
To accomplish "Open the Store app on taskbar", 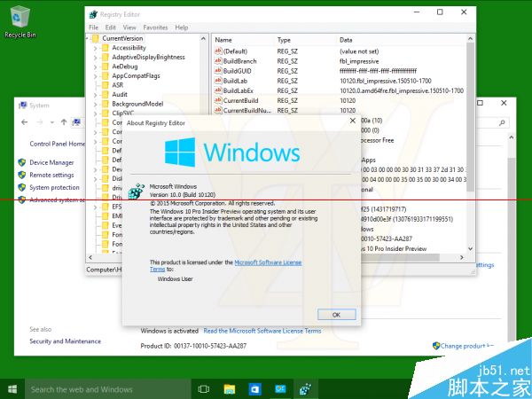I will pos(254,389).
